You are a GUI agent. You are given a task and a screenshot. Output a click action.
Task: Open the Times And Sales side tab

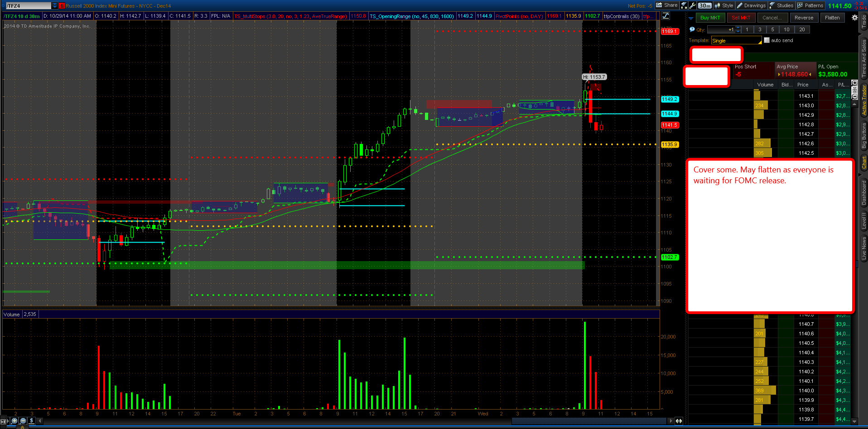pos(863,58)
